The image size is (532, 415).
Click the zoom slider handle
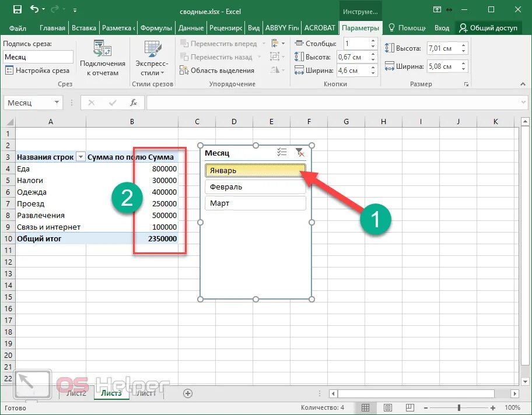click(x=459, y=407)
